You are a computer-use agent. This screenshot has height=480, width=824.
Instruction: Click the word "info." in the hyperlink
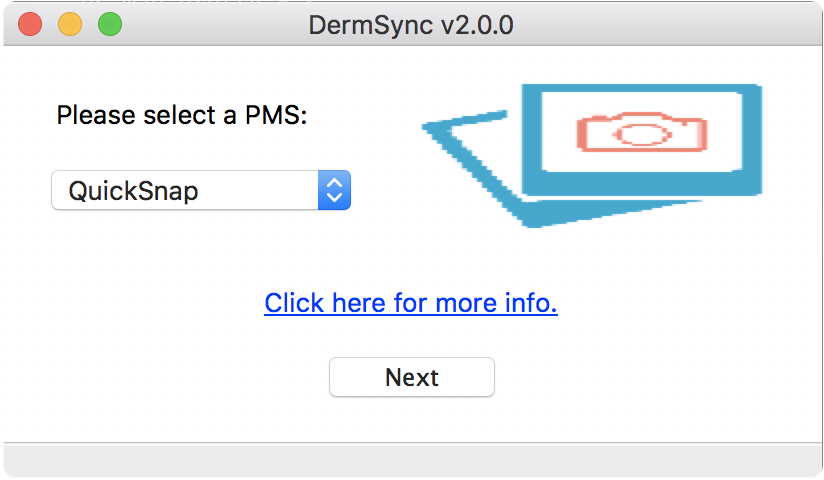(531, 303)
